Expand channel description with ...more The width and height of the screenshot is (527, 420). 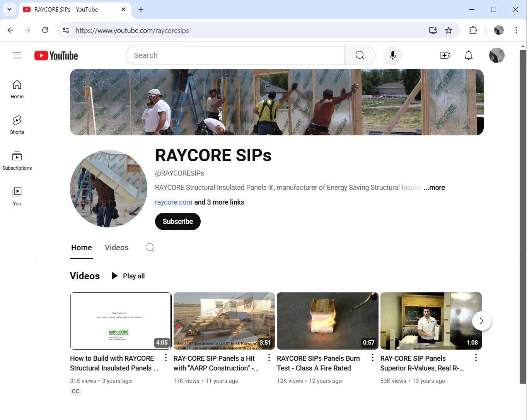(434, 188)
